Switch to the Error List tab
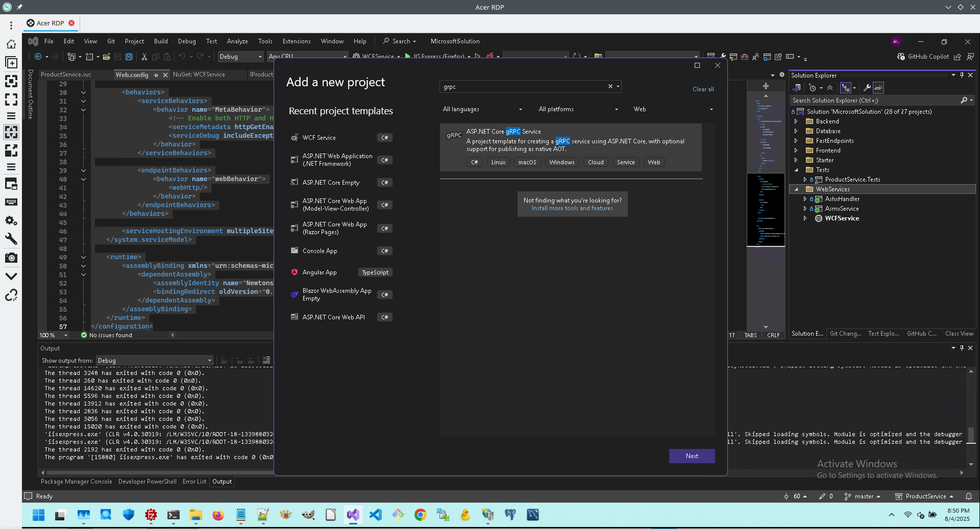Viewport: 980px width, 529px height. [x=194, y=482]
